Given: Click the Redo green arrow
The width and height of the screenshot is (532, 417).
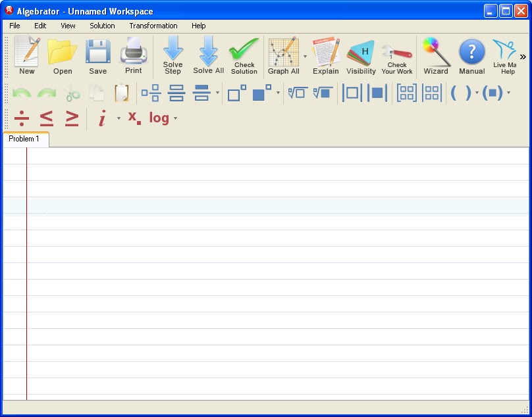Looking at the screenshot, I should (x=47, y=93).
